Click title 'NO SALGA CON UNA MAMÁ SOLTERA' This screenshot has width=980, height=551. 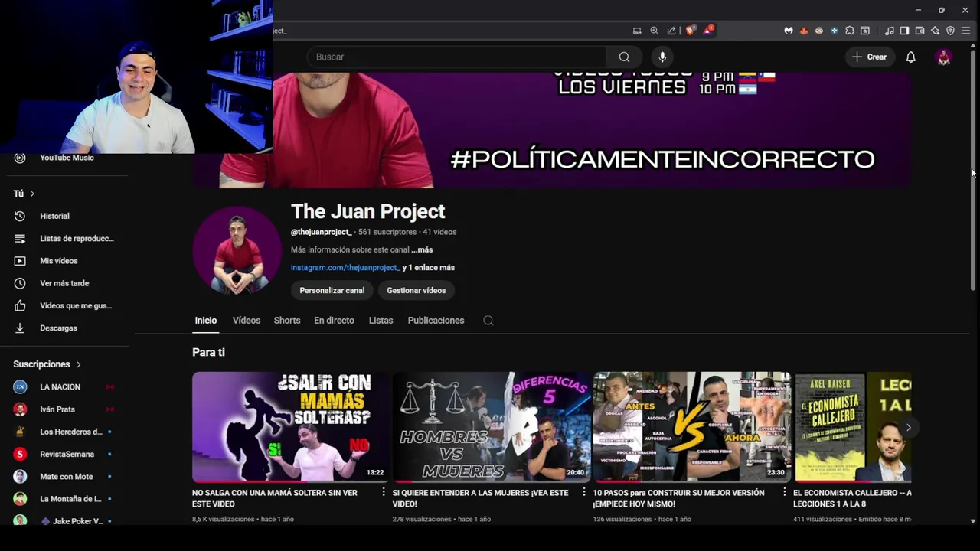point(275,498)
